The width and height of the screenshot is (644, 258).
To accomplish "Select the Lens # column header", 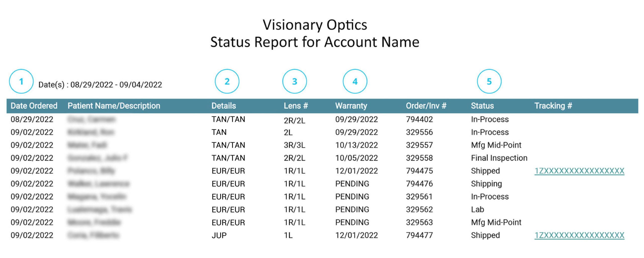I will point(296,106).
